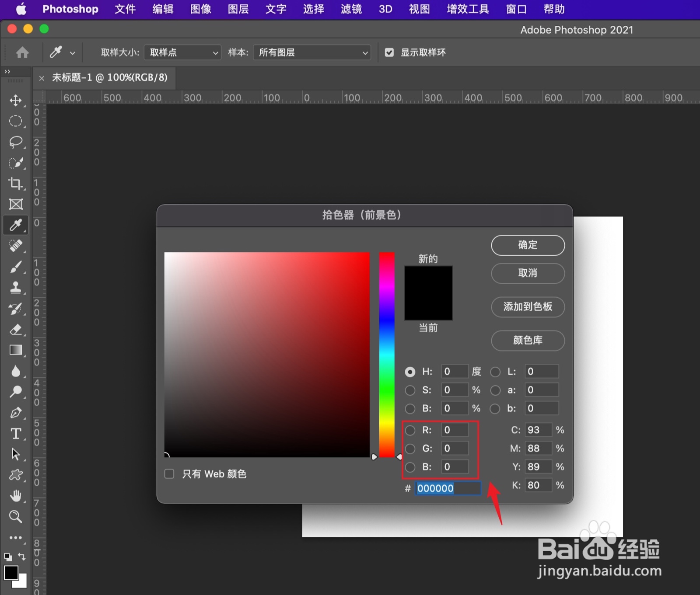
Task: Select the G green radio button
Action: 410,449
